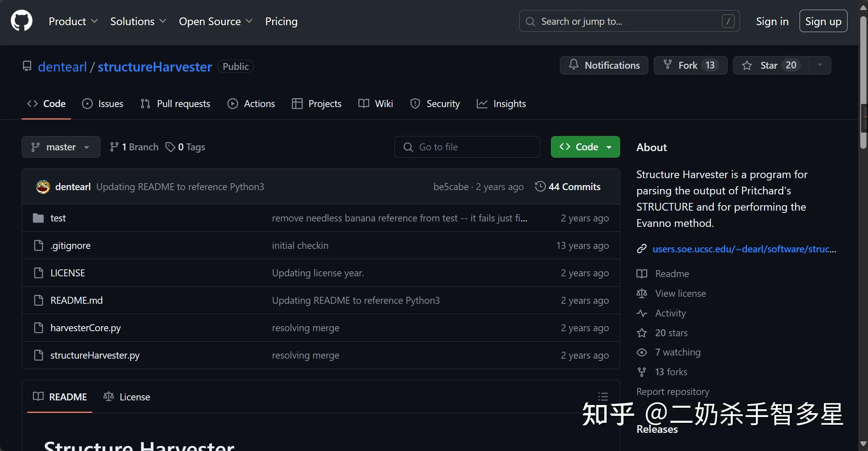Click dentearl's avatar in commit row
The width and height of the screenshot is (868, 451).
(43, 187)
